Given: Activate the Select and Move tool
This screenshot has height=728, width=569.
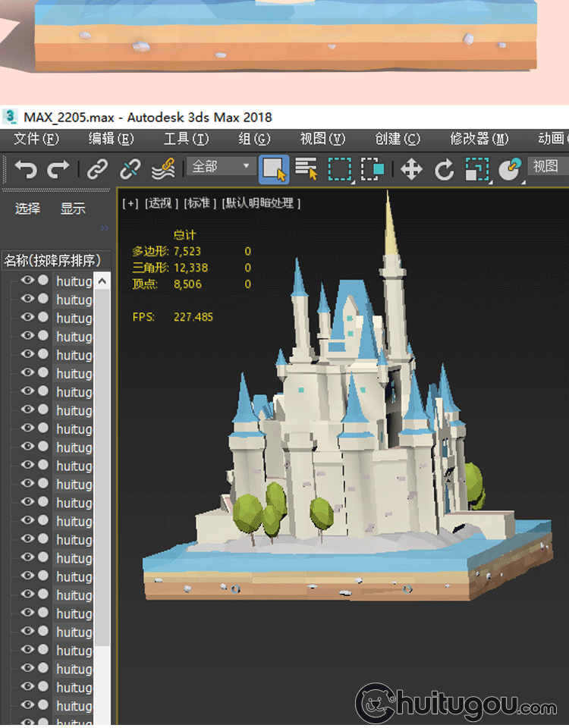Looking at the screenshot, I should (411, 168).
